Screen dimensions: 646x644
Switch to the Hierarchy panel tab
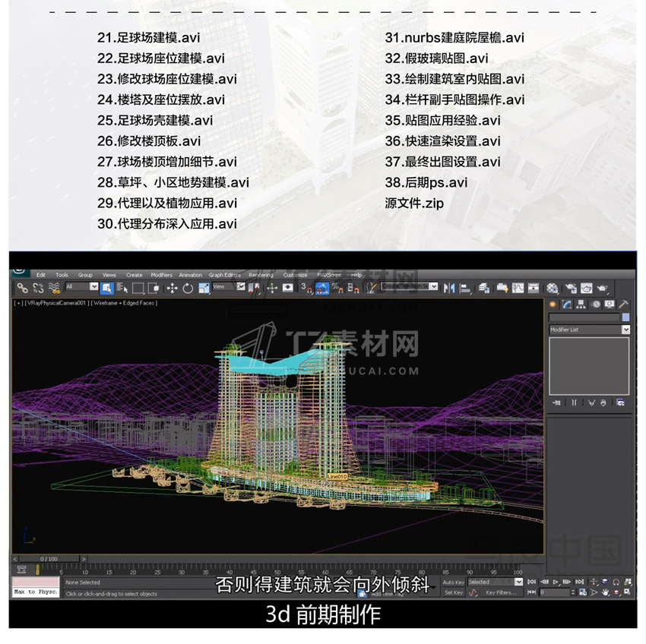click(581, 305)
